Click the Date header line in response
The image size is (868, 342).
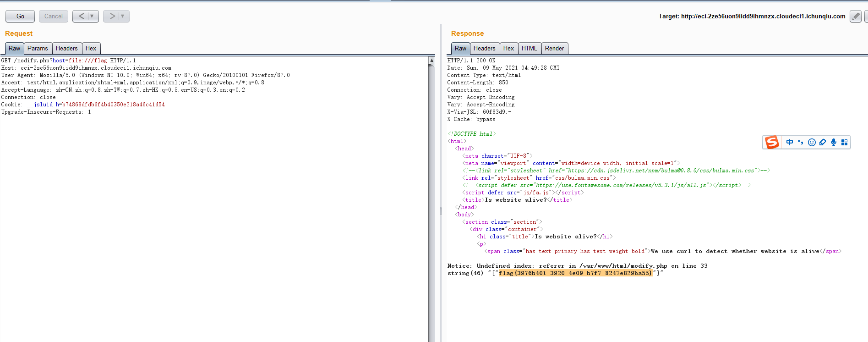(503, 68)
